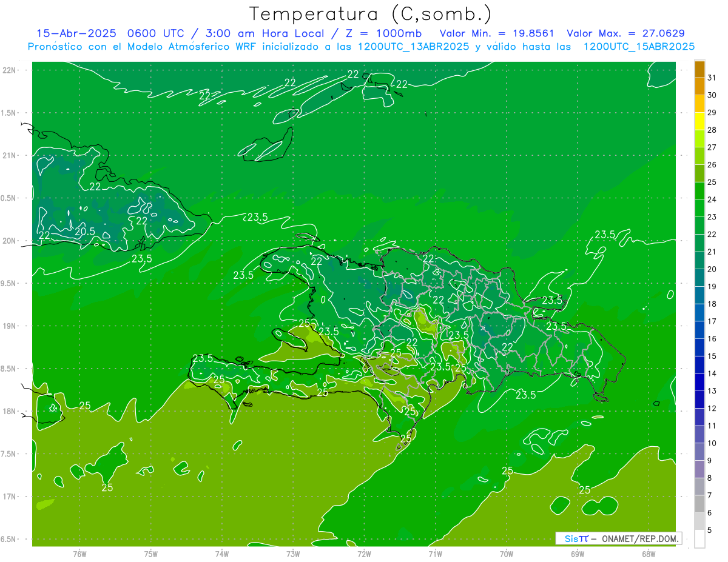The width and height of the screenshot is (728, 562).
Task: Click the valid-until time "1200UTC_15ABR2025"
Action: tap(639, 47)
